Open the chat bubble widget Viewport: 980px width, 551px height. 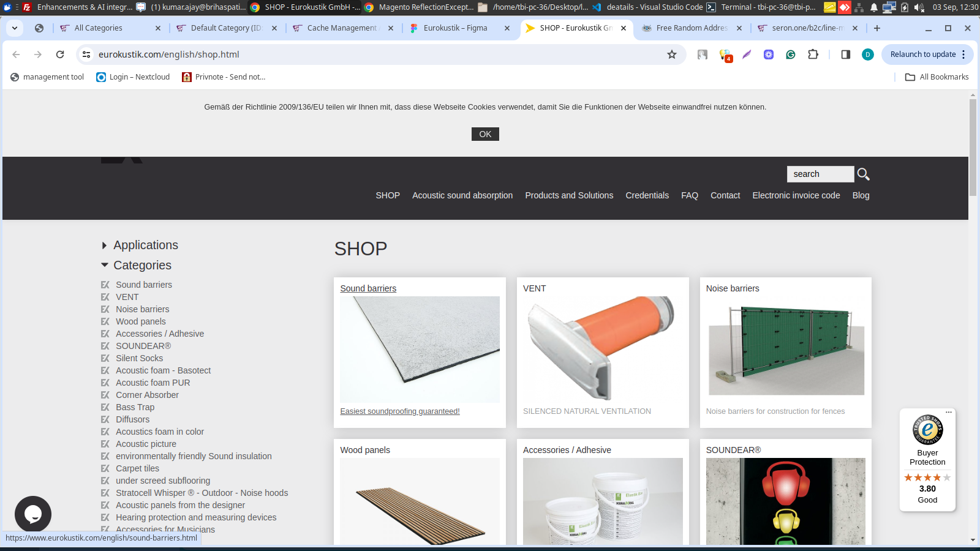click(33, 514)
